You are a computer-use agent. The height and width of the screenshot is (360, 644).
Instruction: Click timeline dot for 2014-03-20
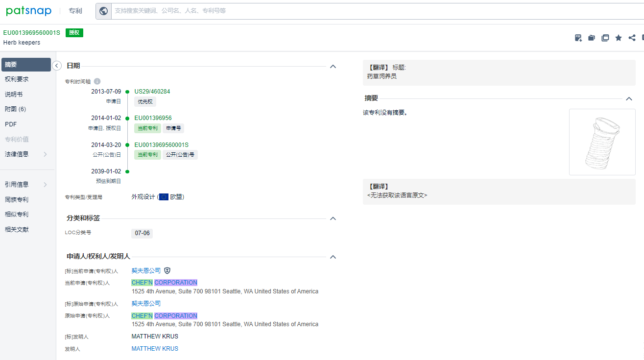pyautogui.click(x=127, y=145)
